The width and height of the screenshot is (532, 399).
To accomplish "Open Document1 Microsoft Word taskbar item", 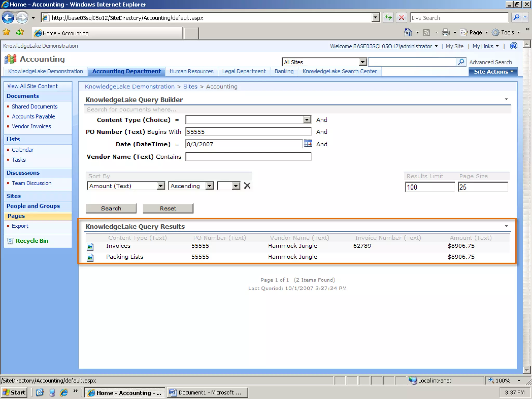I will coord(207,393).
